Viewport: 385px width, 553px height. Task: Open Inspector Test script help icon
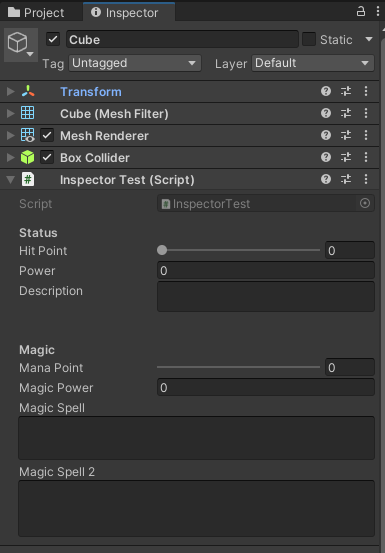point(326,179)
